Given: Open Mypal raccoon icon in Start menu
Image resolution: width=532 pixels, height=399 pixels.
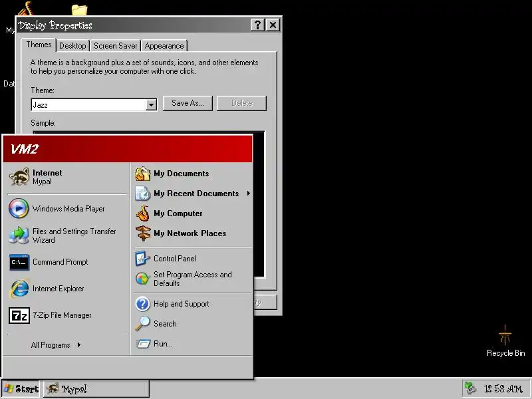Looking at the screenshot, I should (x=19, y=177).
